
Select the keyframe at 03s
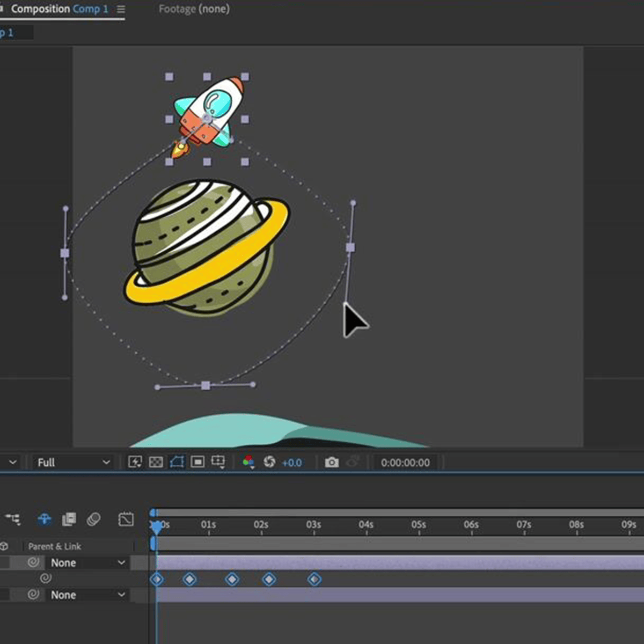click(x=314, y=579)
